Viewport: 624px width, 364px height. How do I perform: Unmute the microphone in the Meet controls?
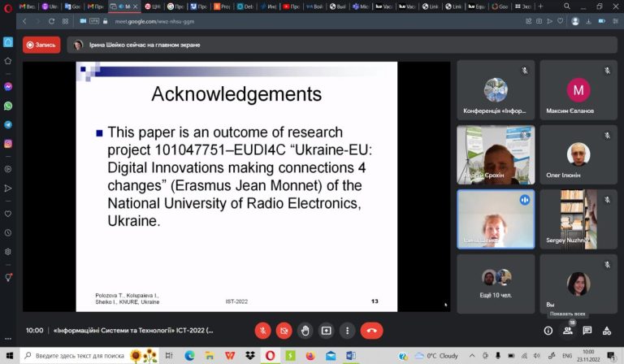coord(262,331)
